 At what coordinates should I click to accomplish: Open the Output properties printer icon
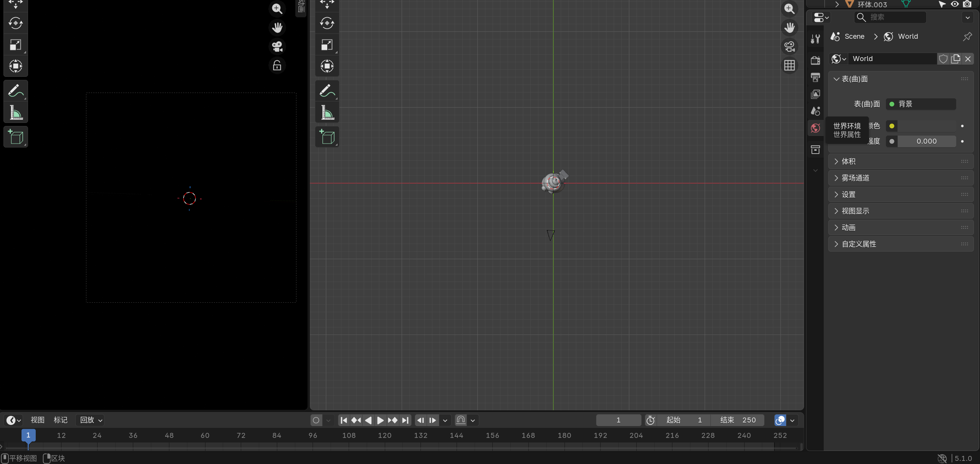click(x=815, y=77)
